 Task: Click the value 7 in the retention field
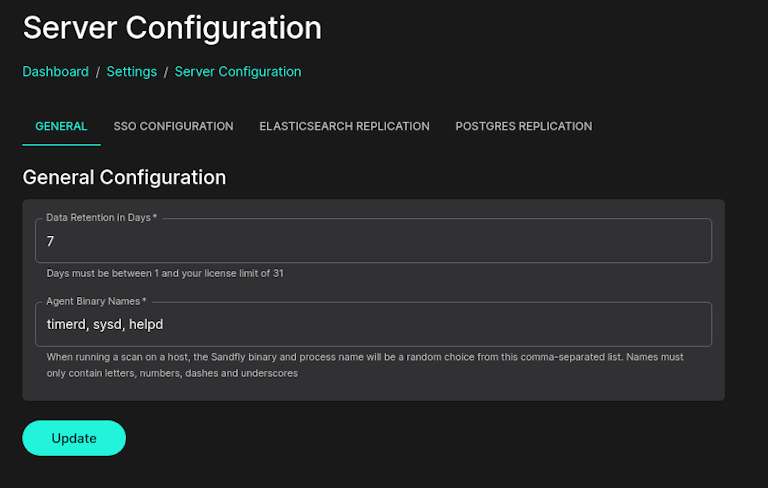(x=50, y=242)
